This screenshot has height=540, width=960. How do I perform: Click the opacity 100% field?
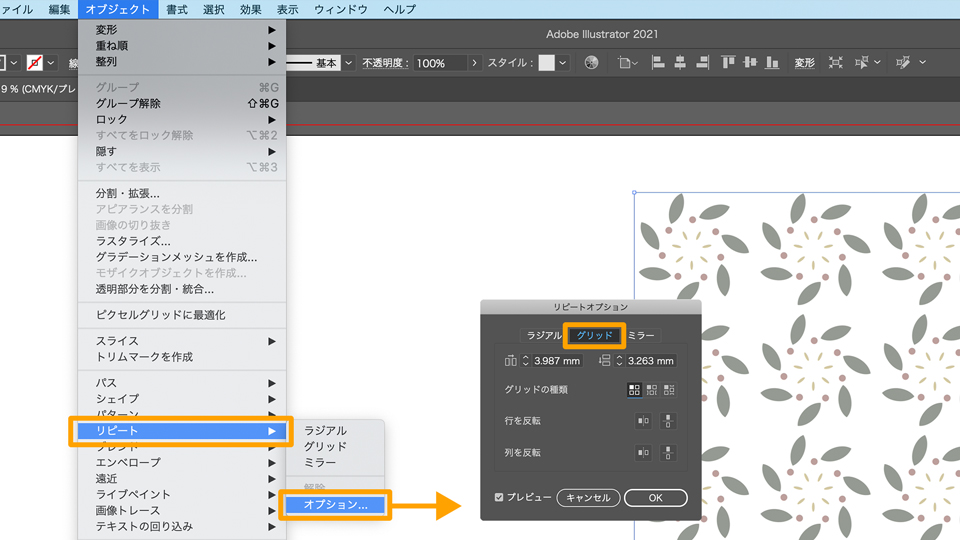click(440, 63)
